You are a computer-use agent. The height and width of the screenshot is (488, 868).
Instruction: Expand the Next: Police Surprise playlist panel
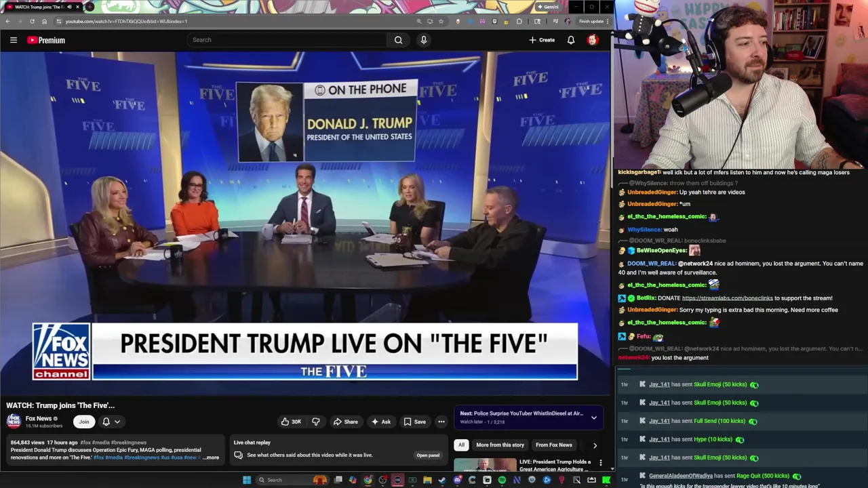pyautogui.click(x=594, y=418)
